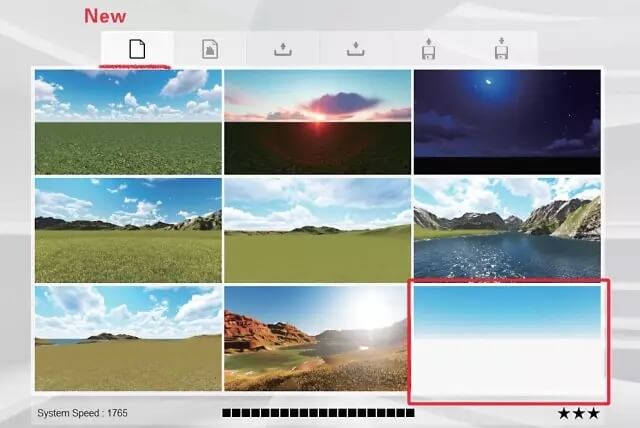The width and height of the screenshot is (640, 428).
Task: Select the New scene blank page icon
Action: pyautogui.click(x=137, y=48)
